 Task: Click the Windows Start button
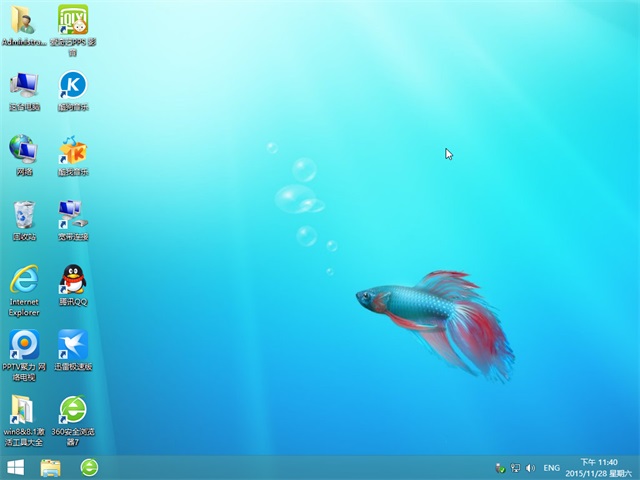[16, 467]
